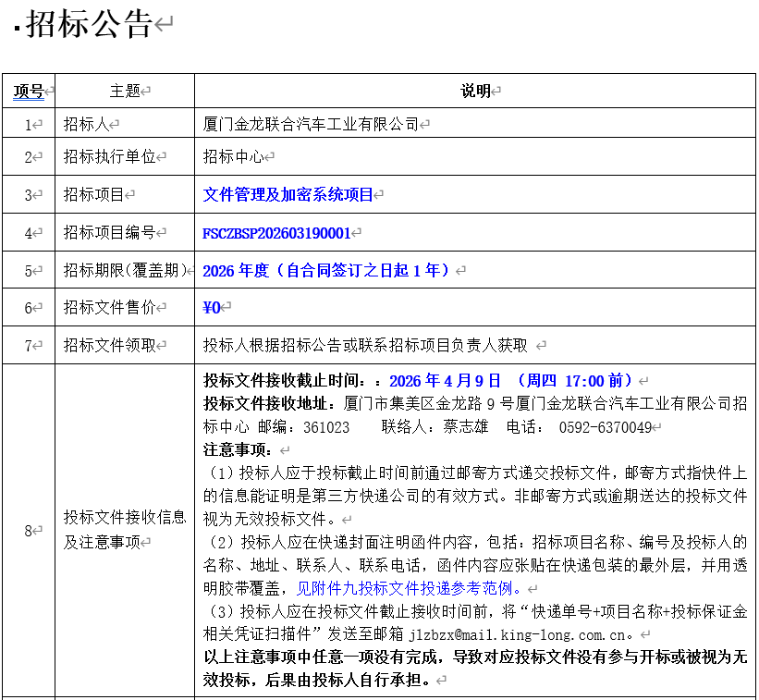This screenshot has height=700, width=759.
Task: Click the 厦门金龙联合汽车工业有限公司 cell in row 1
Action: coord(311,124)
